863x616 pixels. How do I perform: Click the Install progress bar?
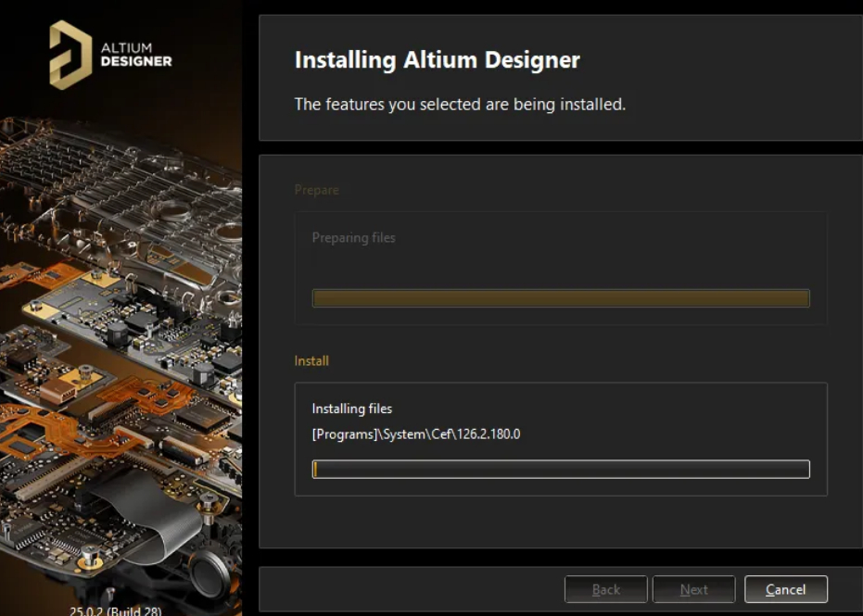pos(561,469)
